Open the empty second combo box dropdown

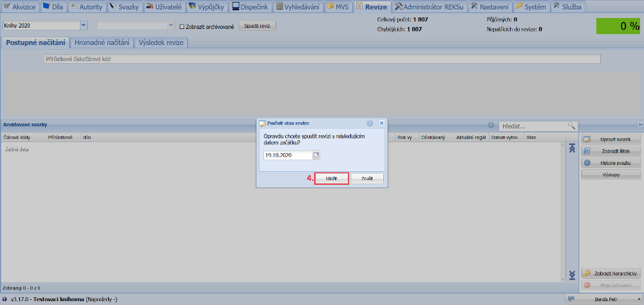tap(171, 26)
